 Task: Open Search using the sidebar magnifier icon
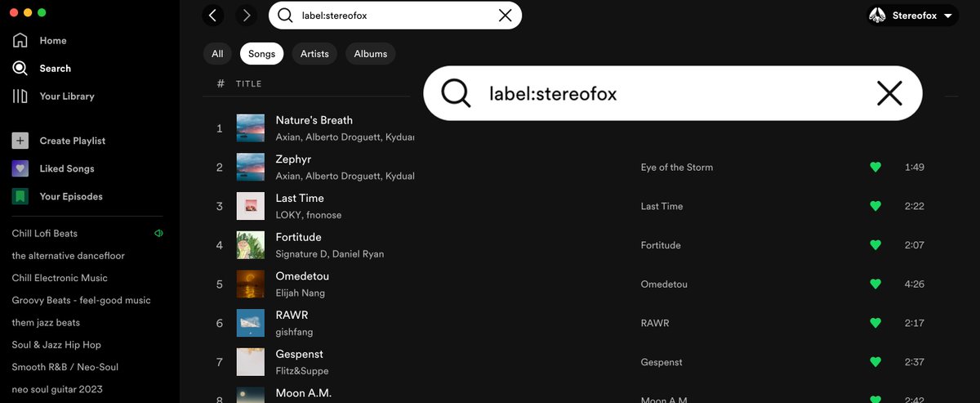20,68
